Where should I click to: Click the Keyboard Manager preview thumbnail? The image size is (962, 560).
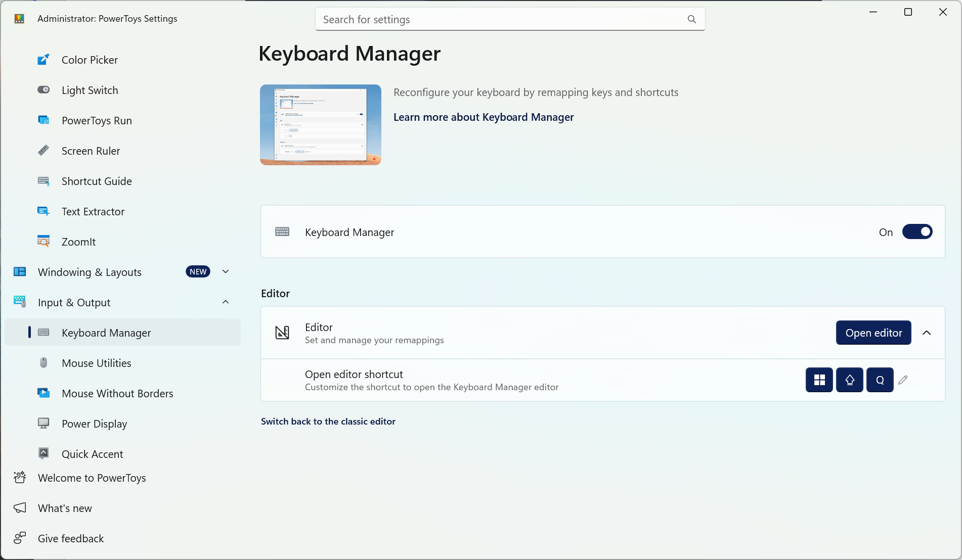(x=321, y=125)
